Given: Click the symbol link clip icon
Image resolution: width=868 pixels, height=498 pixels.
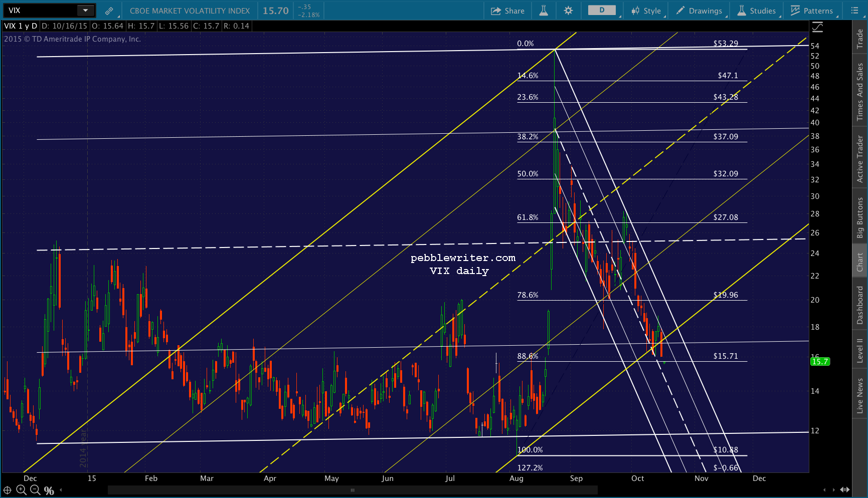Looking at the screenshot, I should click(109, 11).
